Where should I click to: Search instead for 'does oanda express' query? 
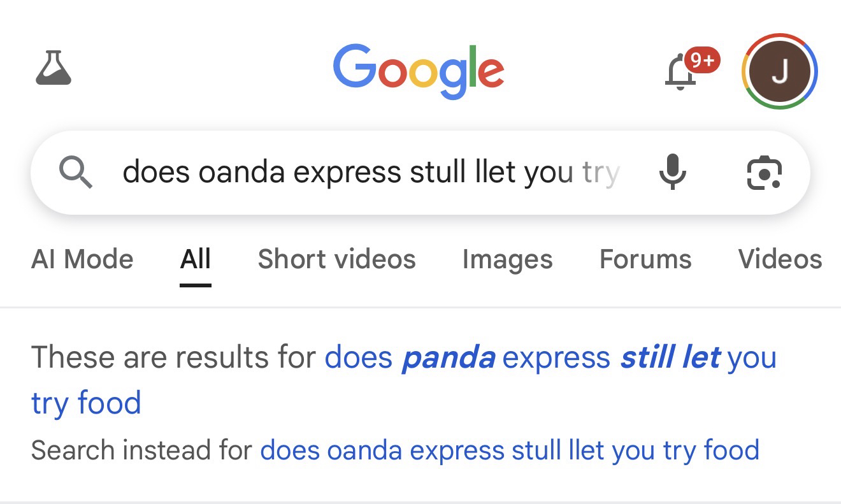coord(510,450)
